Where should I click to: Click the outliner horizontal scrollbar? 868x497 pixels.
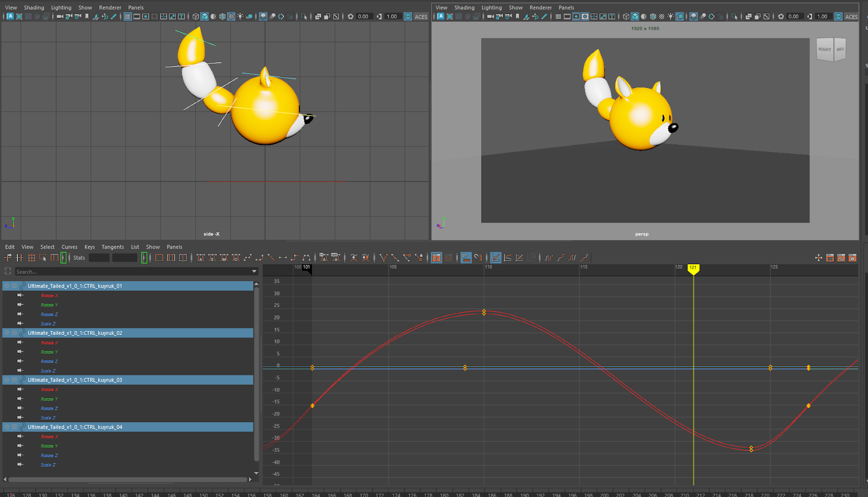[x=128, y=480]
